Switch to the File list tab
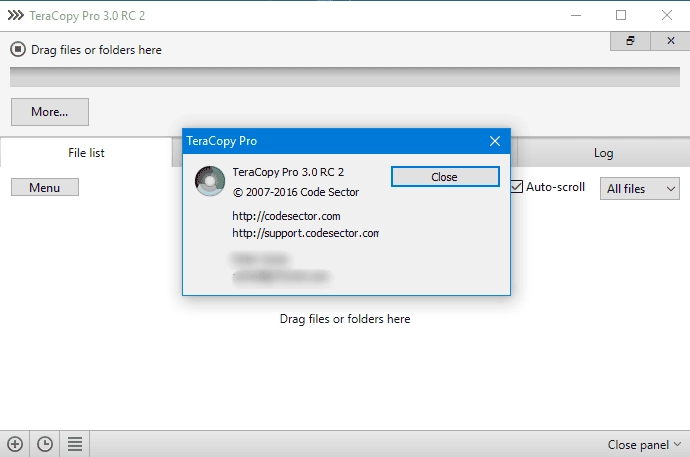The height and width of the screenshot is (457, 690). tap(86, 153)
